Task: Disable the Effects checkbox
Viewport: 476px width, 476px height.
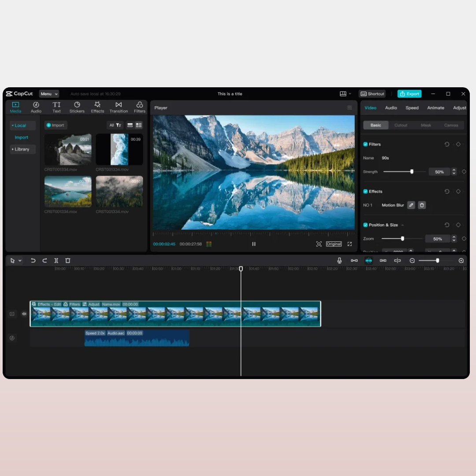Action: point(365,191)
